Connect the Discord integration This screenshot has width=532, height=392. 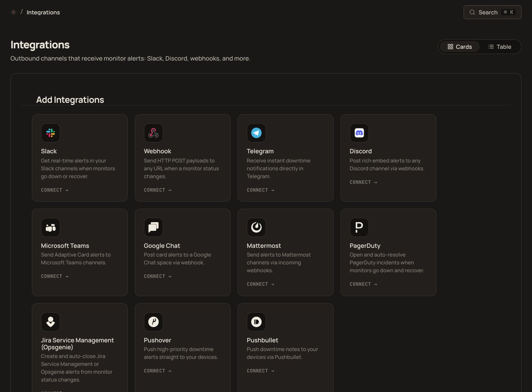[x=364, y=182]
